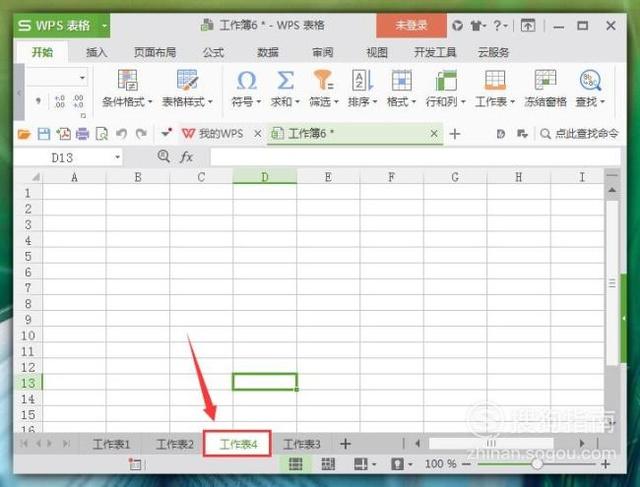Image resolution: width=640 pixels, height=487 pixels.
Task: Click the 点此查找命令 search box
Action: 579,133
